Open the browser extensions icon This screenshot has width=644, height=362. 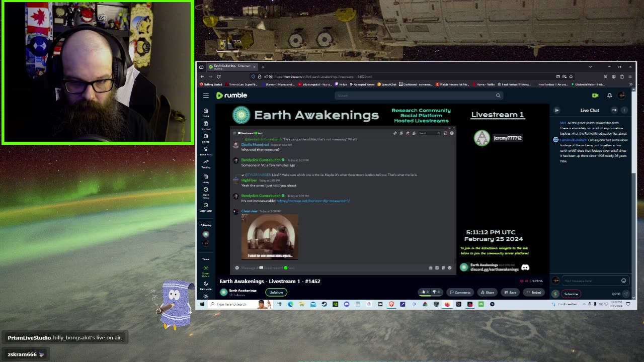(x=622, y=76)
